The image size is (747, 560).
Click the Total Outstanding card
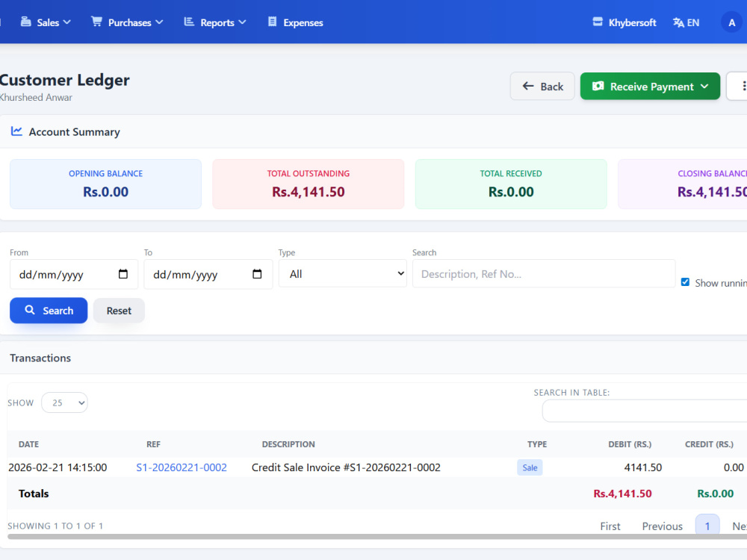[x=309, y=184]
